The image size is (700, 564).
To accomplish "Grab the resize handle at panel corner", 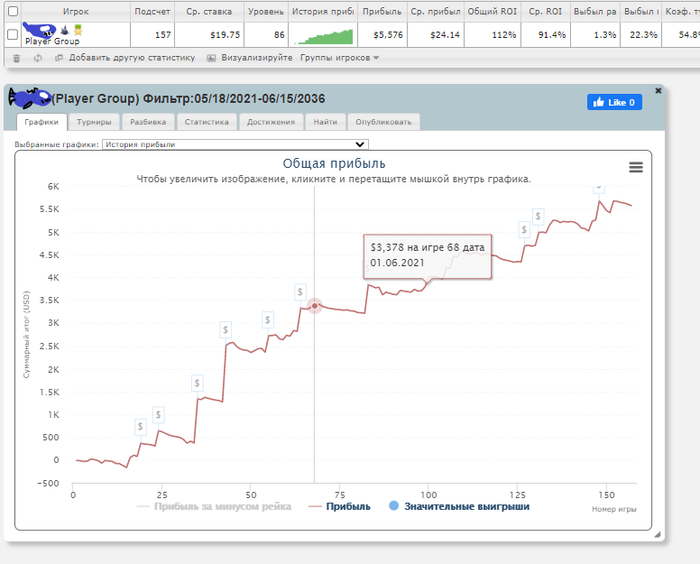I will [658, 535].
